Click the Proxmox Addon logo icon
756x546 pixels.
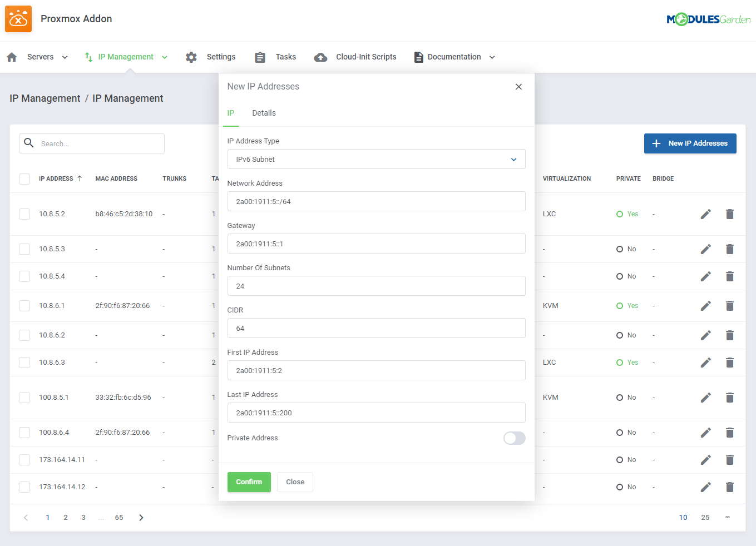pos(18,18)
